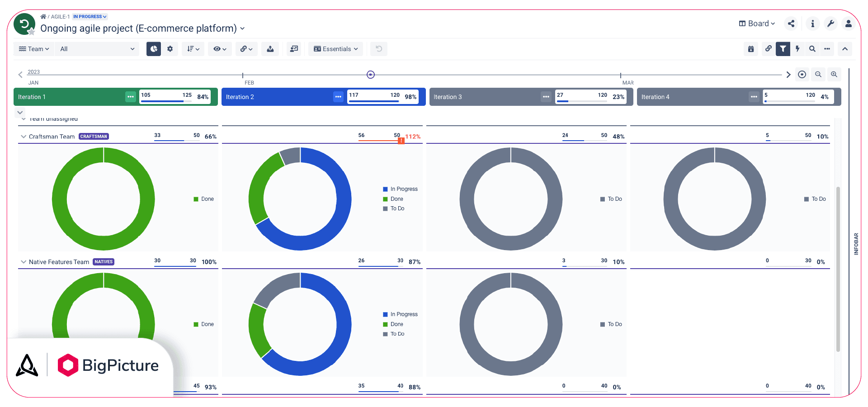Click the lightning bolt quick action icon

pyautogui.click(x=797, y=49)
